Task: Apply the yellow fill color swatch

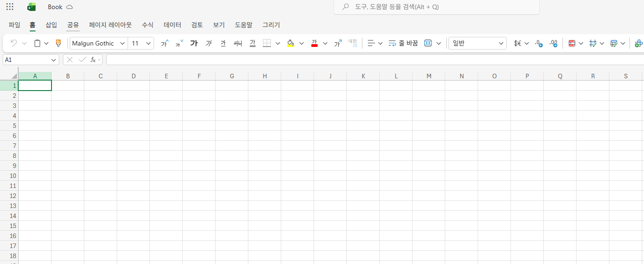Action: (x=291, y=43)
